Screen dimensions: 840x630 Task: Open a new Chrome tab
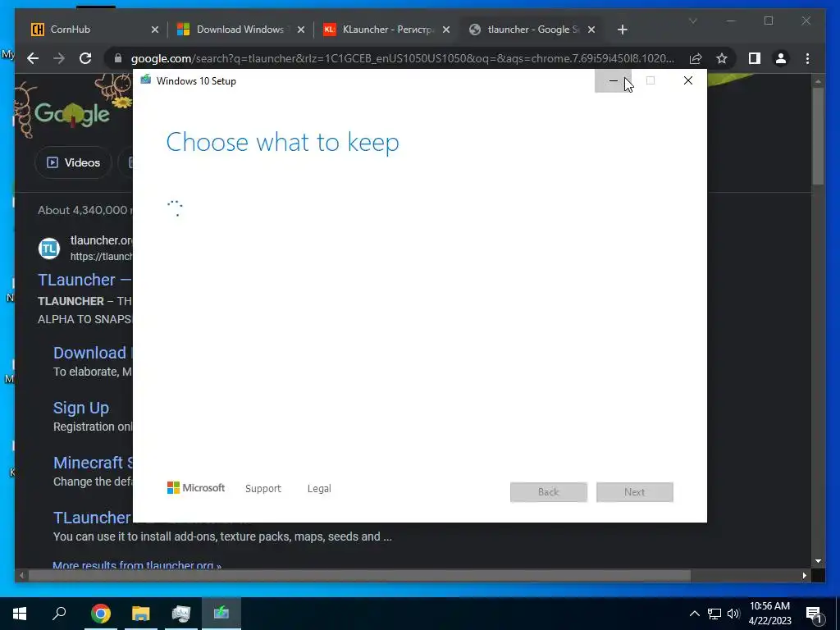click(x=622, y=30)
